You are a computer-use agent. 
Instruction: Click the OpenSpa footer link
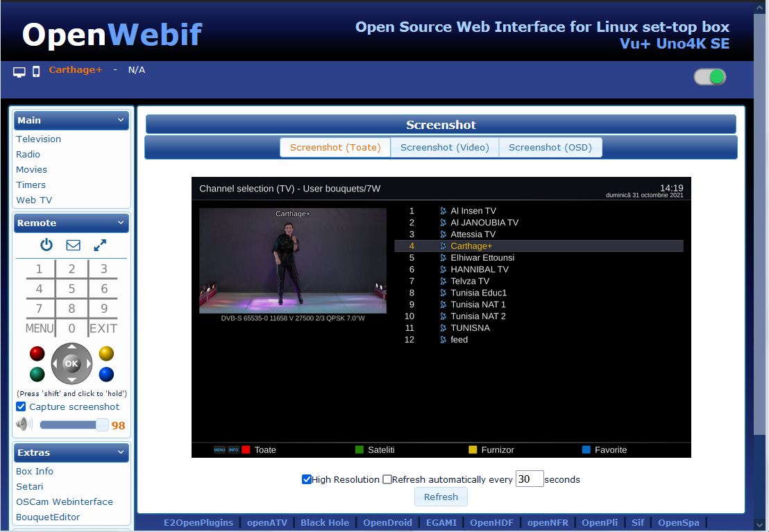point(679,523)
